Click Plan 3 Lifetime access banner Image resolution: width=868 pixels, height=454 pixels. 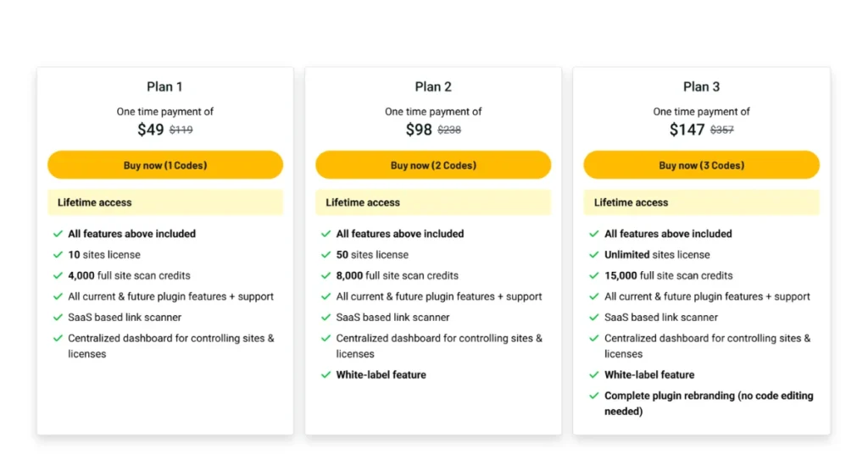(x=701, y=202)
